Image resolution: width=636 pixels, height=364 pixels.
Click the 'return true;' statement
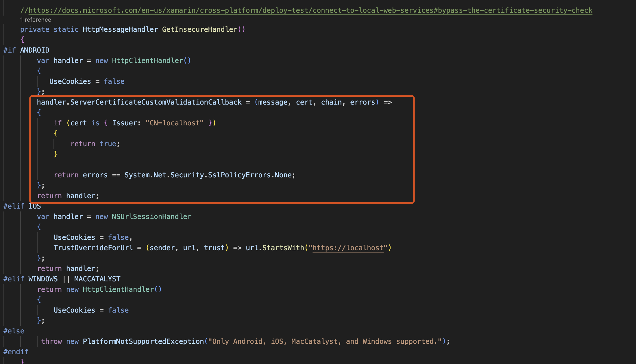[x=95, y=144]
